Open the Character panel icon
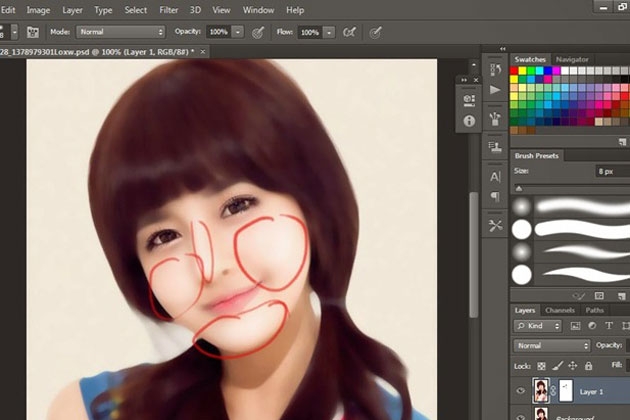 pyautogui.click(x=495, y=176)
